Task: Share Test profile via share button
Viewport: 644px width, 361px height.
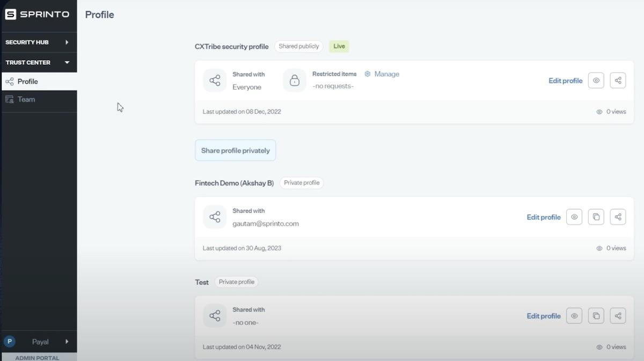Action: coord(618,315)
